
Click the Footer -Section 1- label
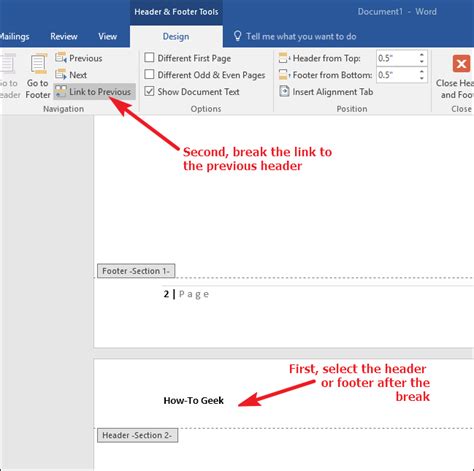pos(136,271)
